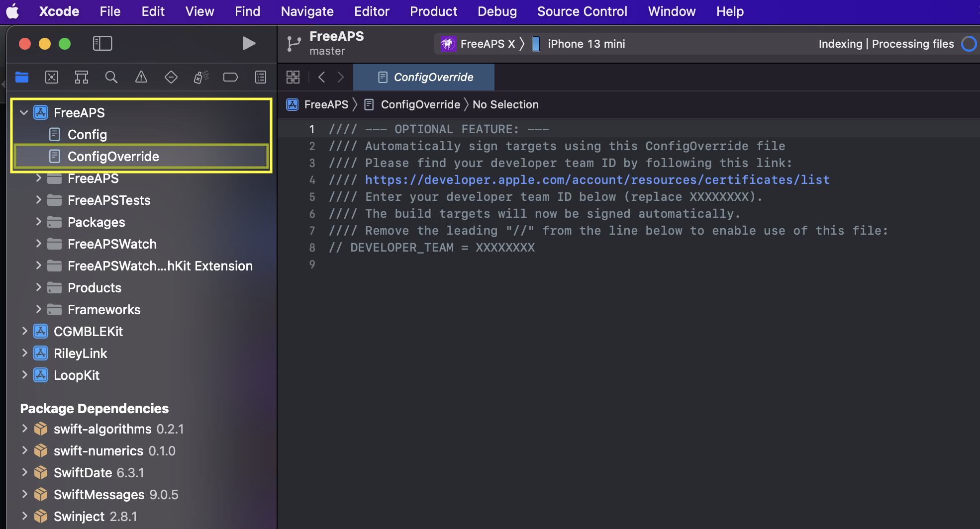
Task: Open the Find navigator magnifier icon
Action: pos(111,77)
